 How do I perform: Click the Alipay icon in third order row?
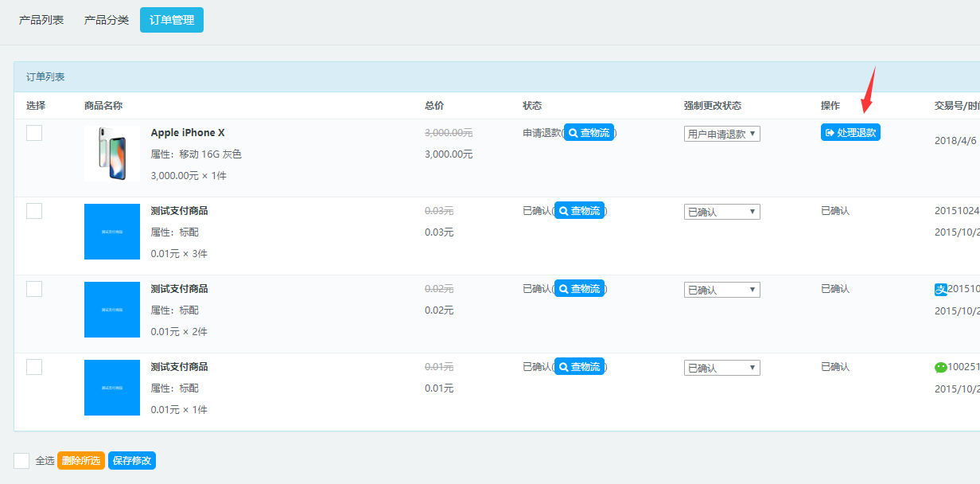[940, 290]
